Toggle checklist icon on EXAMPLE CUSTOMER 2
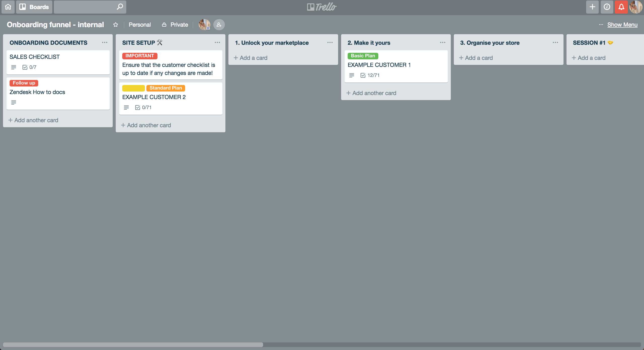 click(x=138, y=107)
